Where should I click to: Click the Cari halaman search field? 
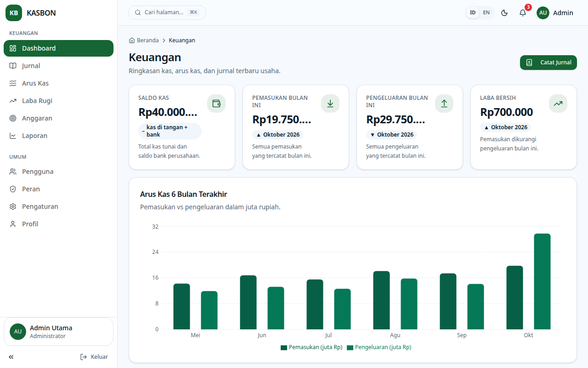coord(167,12)
